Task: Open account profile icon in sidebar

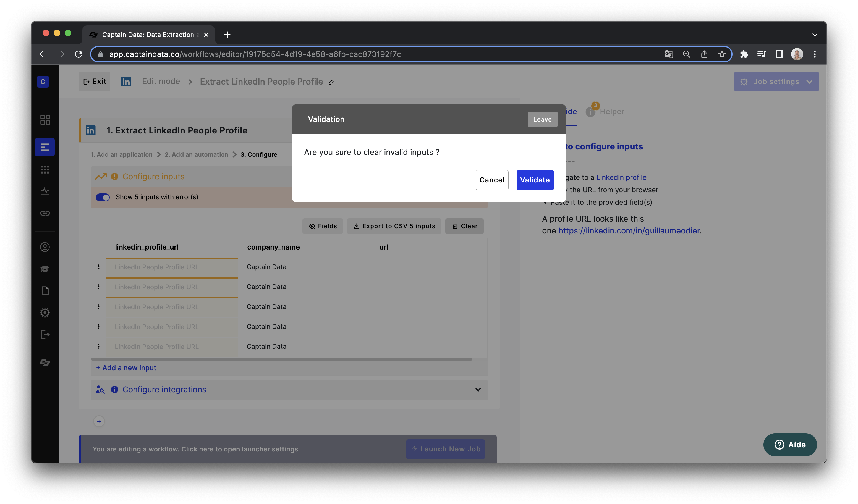Action: pos(45,247)
